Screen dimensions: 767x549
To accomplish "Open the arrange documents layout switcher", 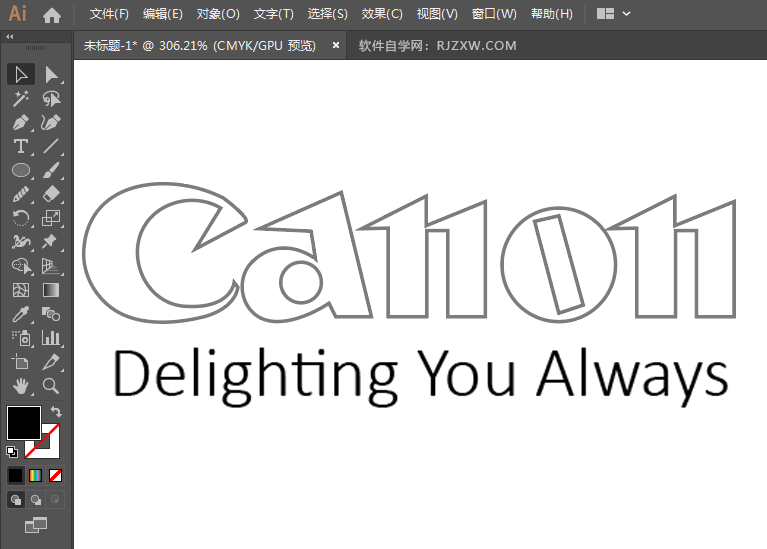I will (x=605, y=14).
